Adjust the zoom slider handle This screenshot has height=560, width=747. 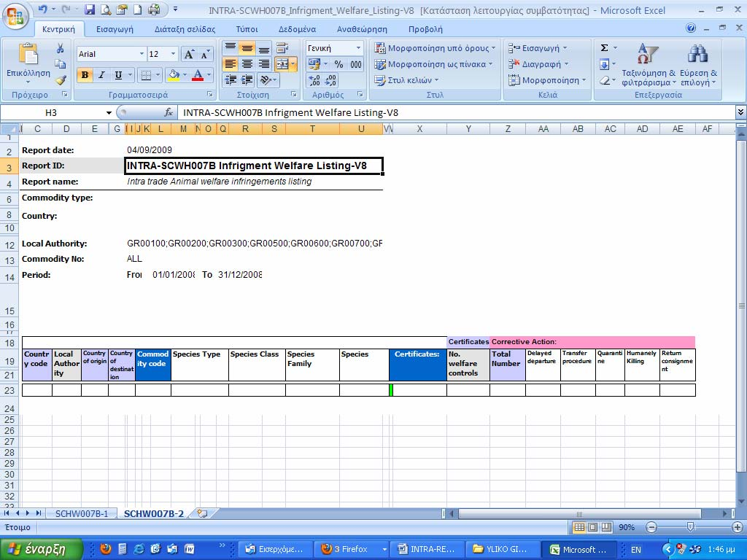coord(690,527)
